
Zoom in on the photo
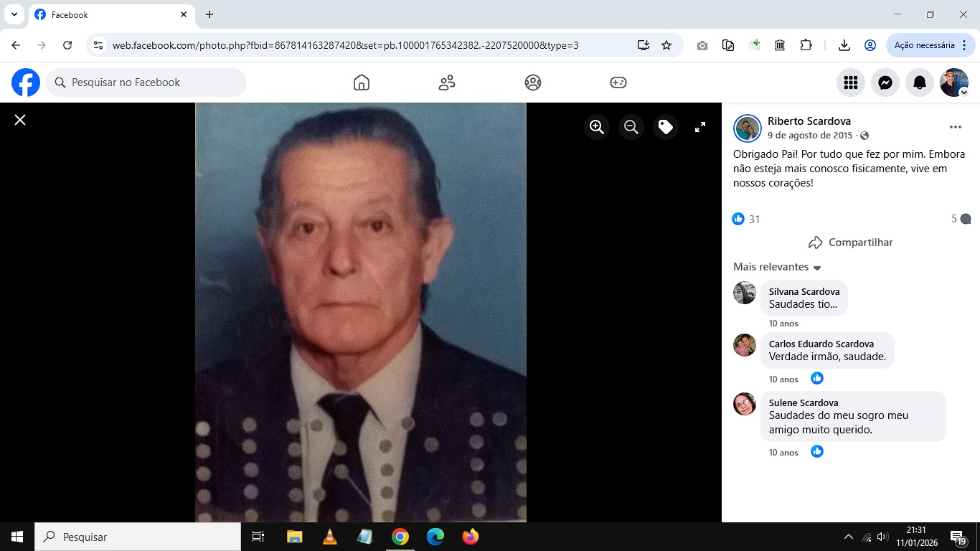tap(596, 127)
